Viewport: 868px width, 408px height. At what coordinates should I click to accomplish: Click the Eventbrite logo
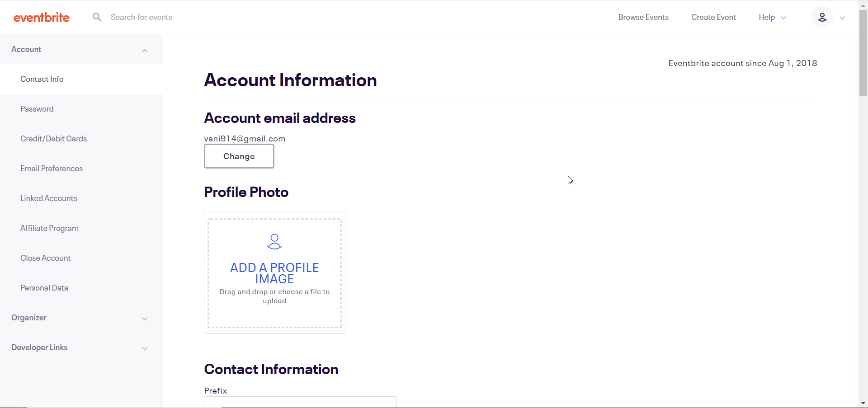pos(42,17)
